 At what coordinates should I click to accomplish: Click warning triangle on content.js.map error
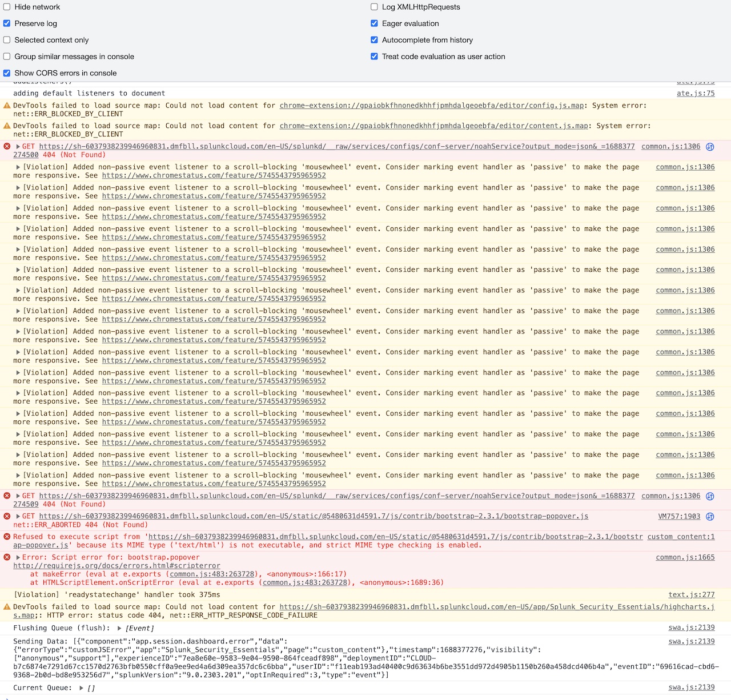(6, 126)
